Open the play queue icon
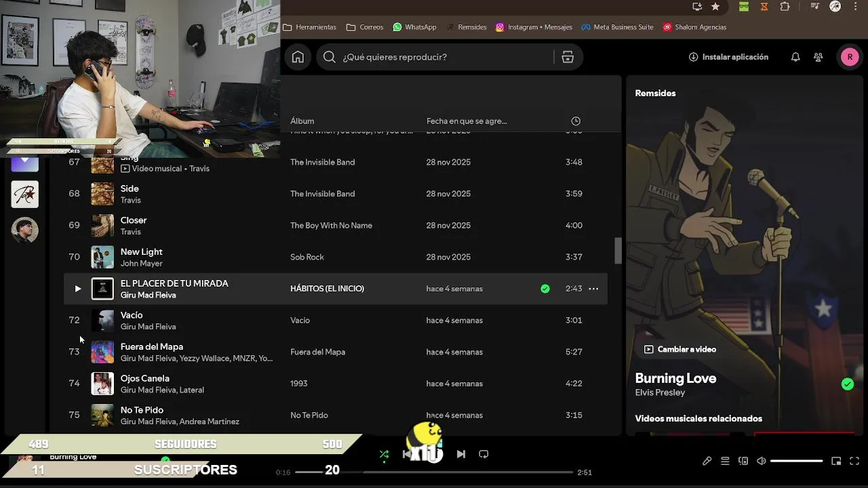Viewport: 868px width, 488px height. (725, 461)
